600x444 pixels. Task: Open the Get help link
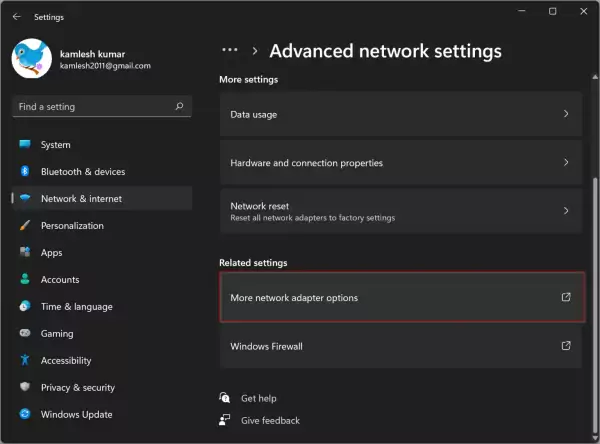(259, 398)
